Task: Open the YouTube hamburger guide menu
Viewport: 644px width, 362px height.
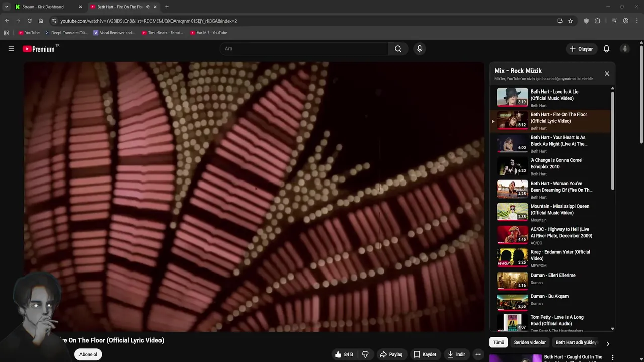Action: (x=11, y=49)
